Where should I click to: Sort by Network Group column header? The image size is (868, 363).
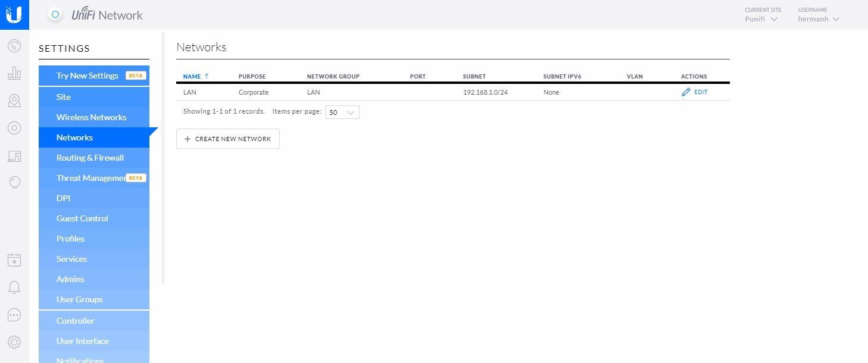[333, 76]
